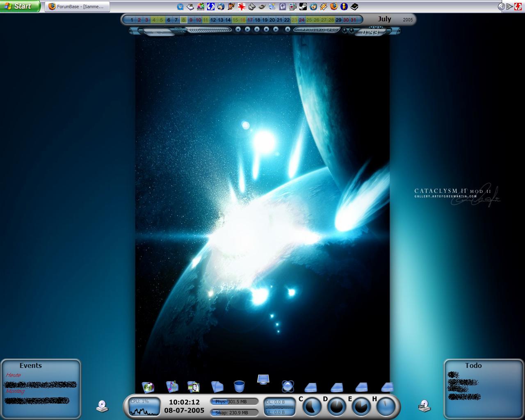Open the music folder dock icon
Image resolution: width=525 pixels, height=420 pixels.
[172, 386]
